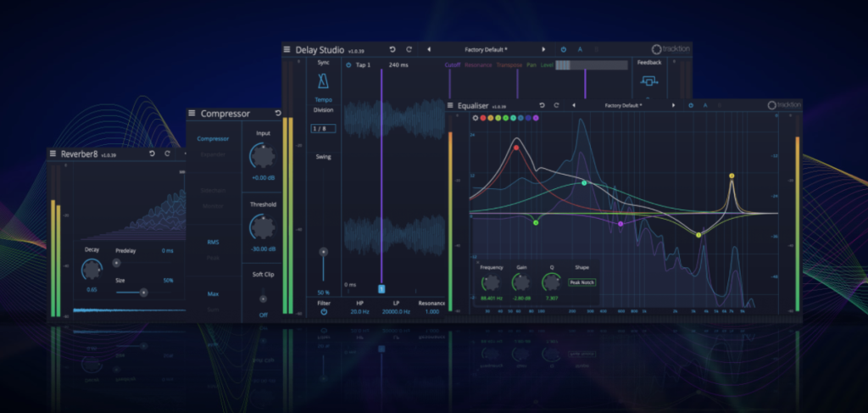The width and height of the screenshot is (868, 413).
Task: Open the Peak Notch shape dropdown
Action: (x=581, y=282)
